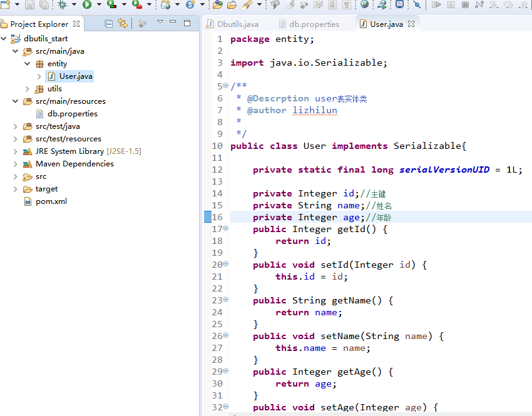The width and height of the screenshot is (532, 416).
Task: Click the Debug bug icon in toolbar
Action: coord(63,4)
